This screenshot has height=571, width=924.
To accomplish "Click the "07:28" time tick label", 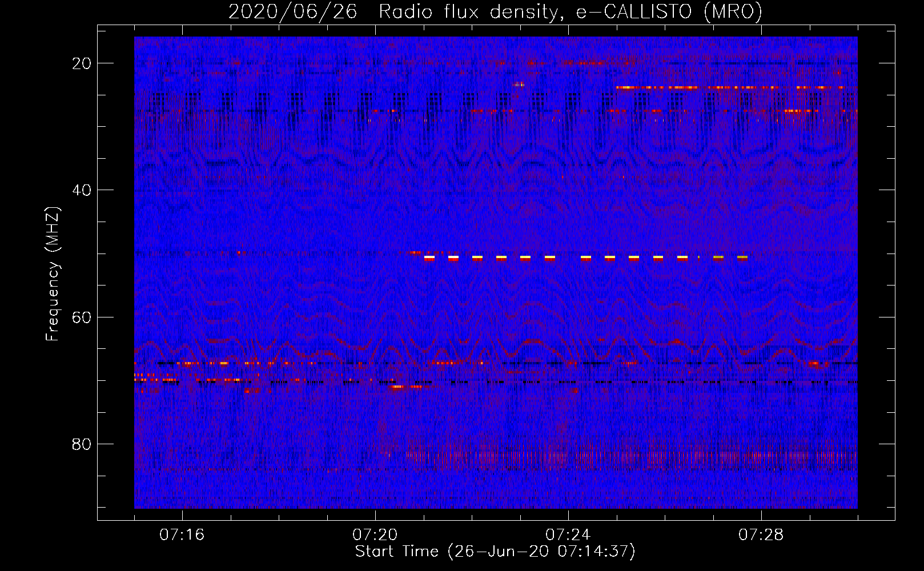I will (761, 535).
